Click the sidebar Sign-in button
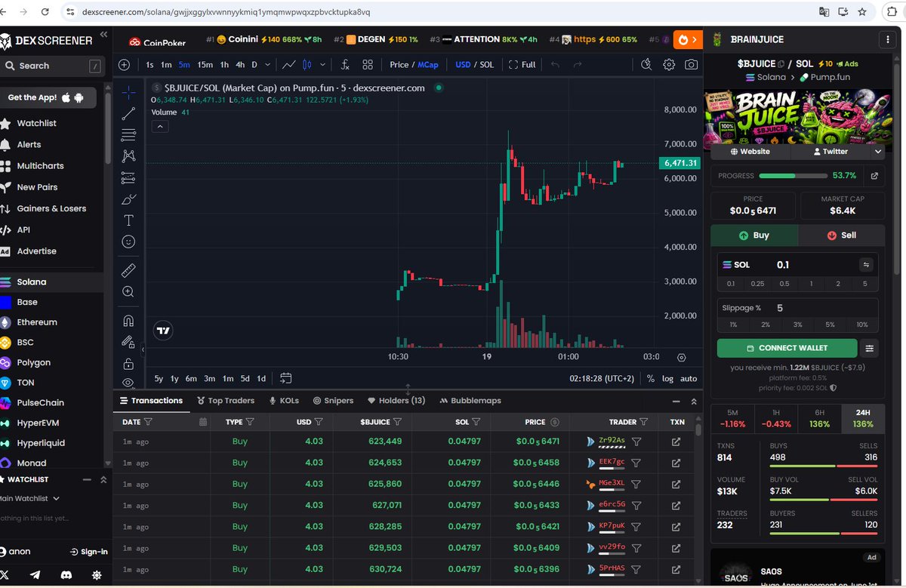The height and width of the screenshot is (588, 906). tap(89, 552)
